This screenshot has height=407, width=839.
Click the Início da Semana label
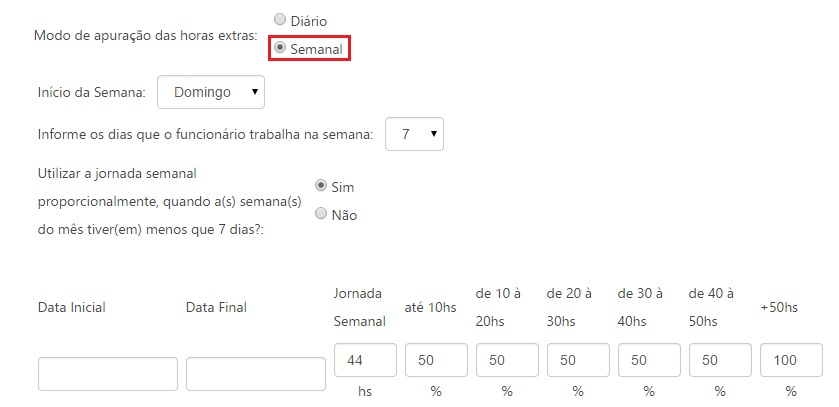coord(92,92)
